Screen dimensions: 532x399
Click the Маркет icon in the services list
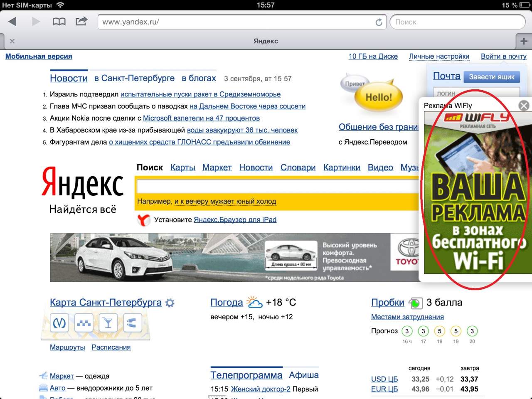[x=43, y=376]
